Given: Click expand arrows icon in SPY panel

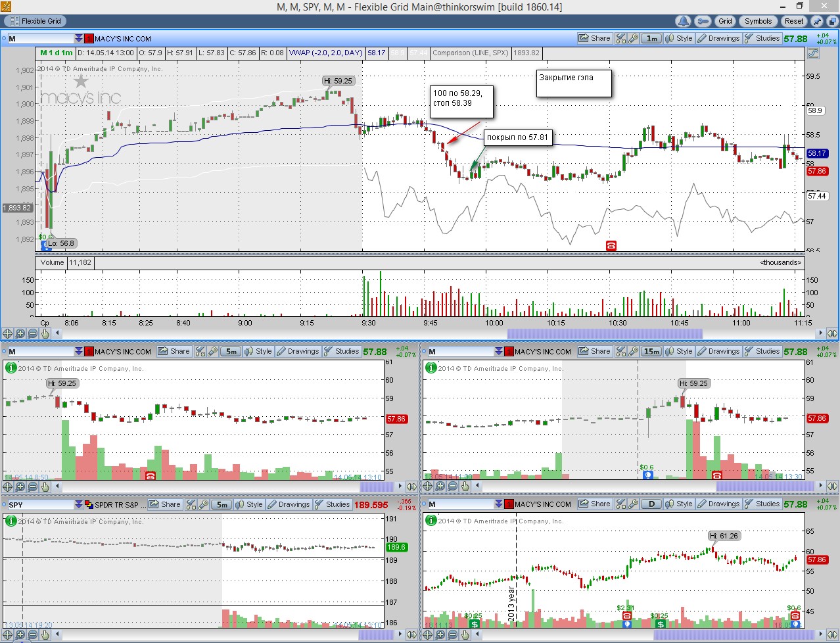Looking at the screenshot, I should tap(411, 634).
